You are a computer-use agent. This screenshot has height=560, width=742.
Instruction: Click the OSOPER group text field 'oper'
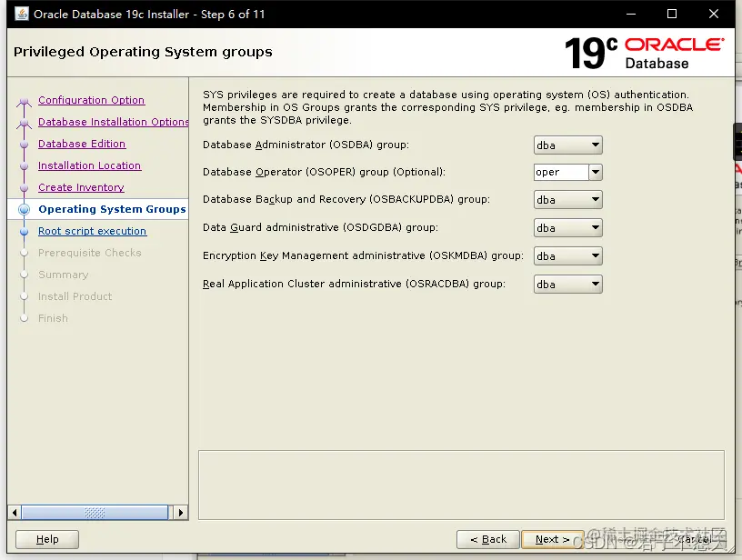tap(561, 172)
